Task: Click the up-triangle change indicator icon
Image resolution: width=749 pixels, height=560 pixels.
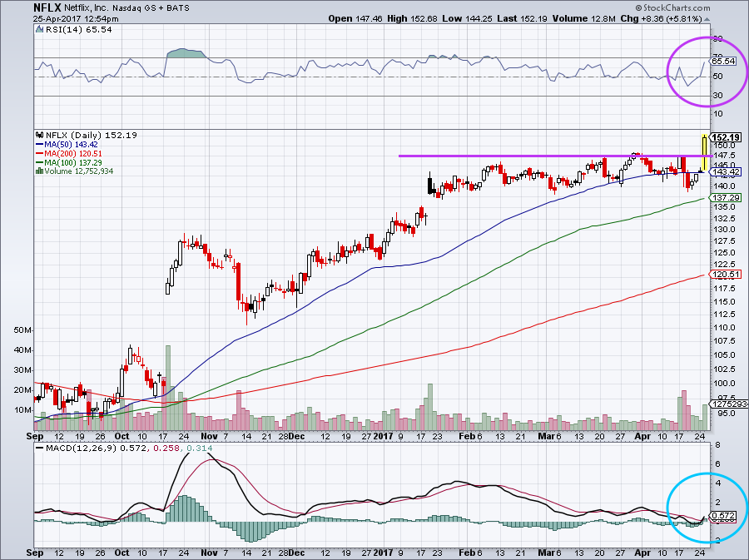Action: click(x=707, y=20)
